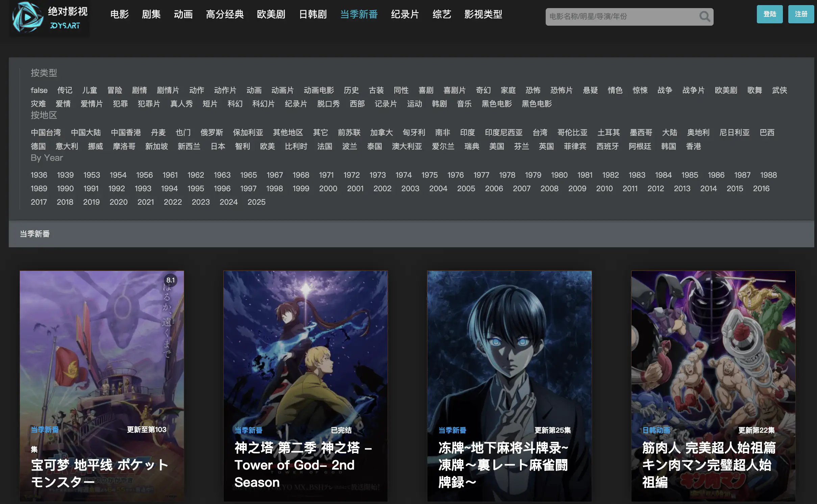Screen dimensions: 817x504
Task: Filter by genre 脱口秀
Action: pos(328,104)
